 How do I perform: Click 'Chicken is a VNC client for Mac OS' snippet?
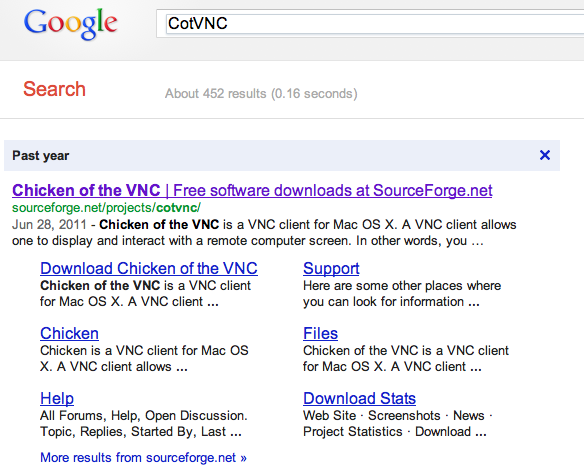(144, 350)
